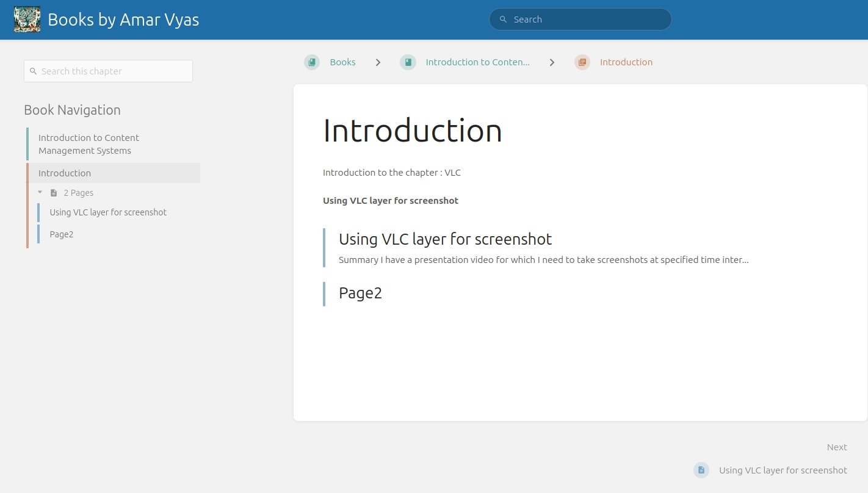Click summary text under VLC page entry
This screenshot has height=493, width=868.
[x=543, y=260]
